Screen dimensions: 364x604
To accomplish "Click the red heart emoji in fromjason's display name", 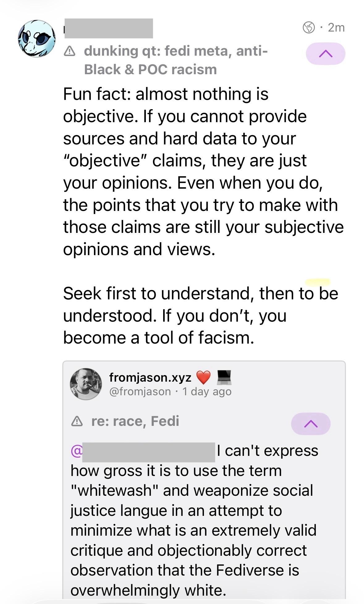I will tap(204, 378).
